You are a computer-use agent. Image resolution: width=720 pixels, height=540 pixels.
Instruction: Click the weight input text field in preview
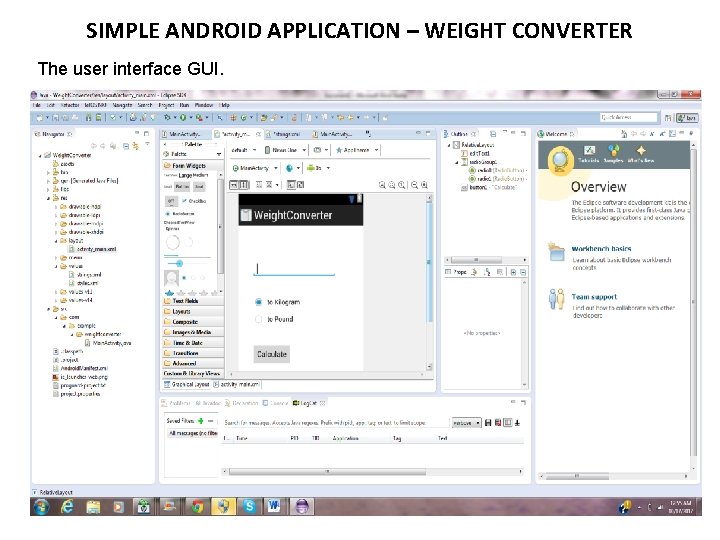click(294, 269)
